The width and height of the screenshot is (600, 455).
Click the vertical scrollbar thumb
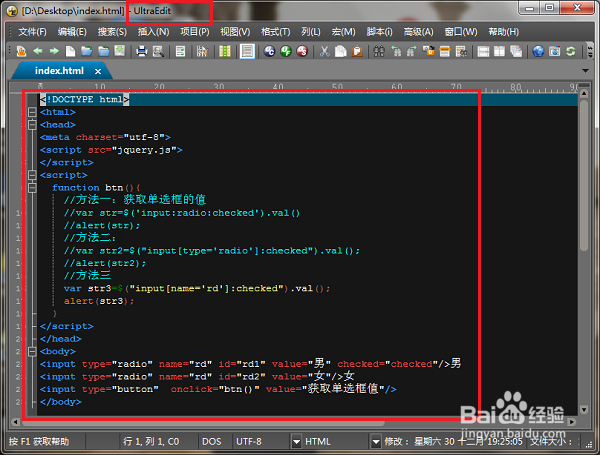[x=584, y=175]
